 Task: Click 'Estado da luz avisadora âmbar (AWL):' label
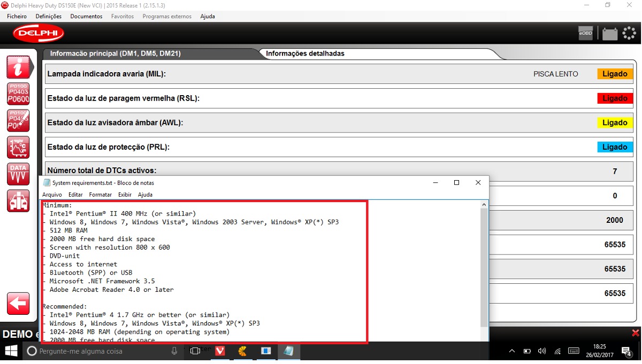click(115, 122)
